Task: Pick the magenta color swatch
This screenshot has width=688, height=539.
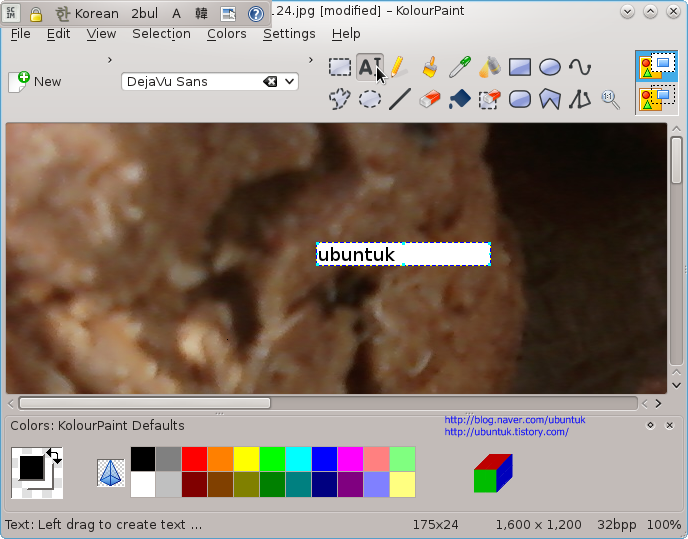Action: click(350, 459)
